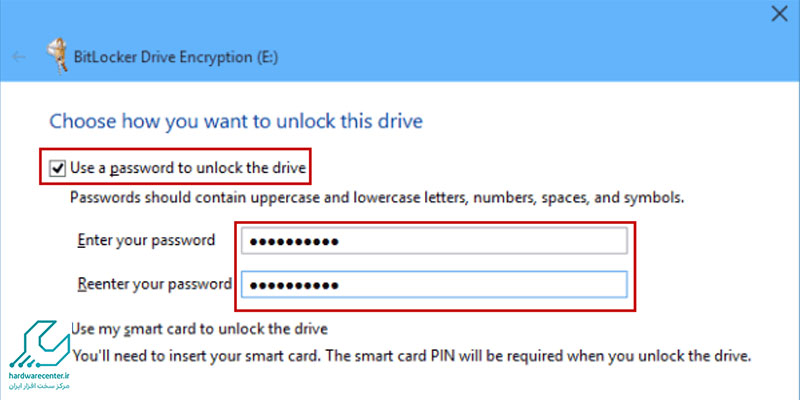The height and width of the screenshot is (400, 800).
Task: Click the masked dots in the first password box
Action: (291, 241)
